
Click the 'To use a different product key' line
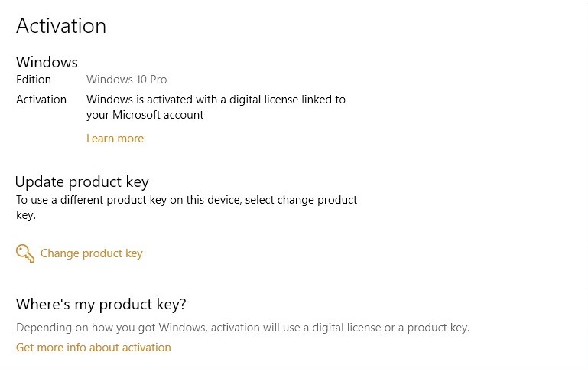[x=187, y=200]
